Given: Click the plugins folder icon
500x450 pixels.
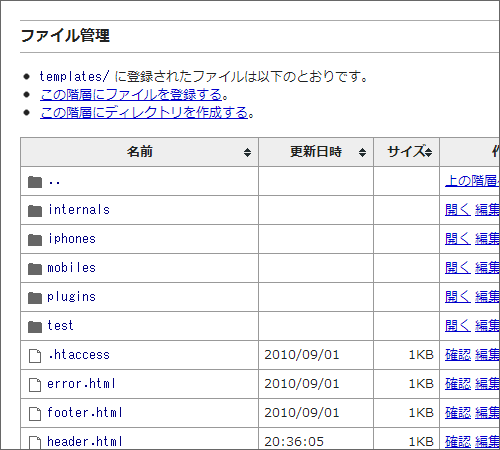Looking at the screenshot, I should pos(35,298).
